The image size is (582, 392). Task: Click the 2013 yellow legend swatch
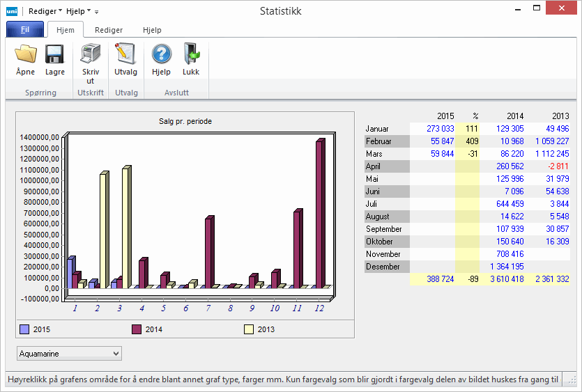click(249, 329)
